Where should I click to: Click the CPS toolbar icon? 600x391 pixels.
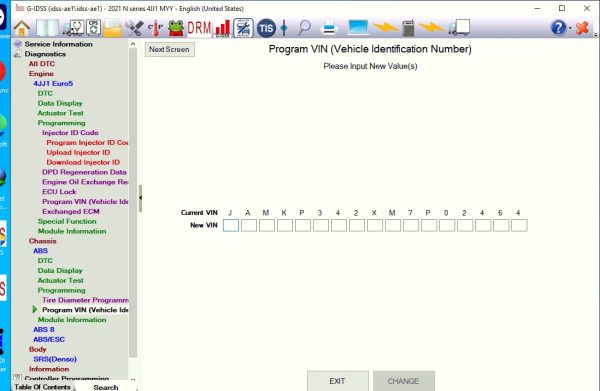[x=94, y=28]
